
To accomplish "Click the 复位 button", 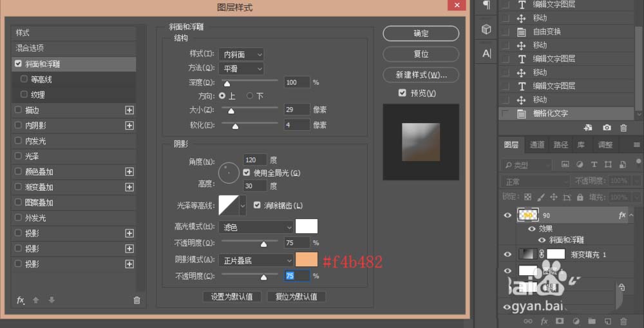I will pyautogui.click(x=421, y=54).
